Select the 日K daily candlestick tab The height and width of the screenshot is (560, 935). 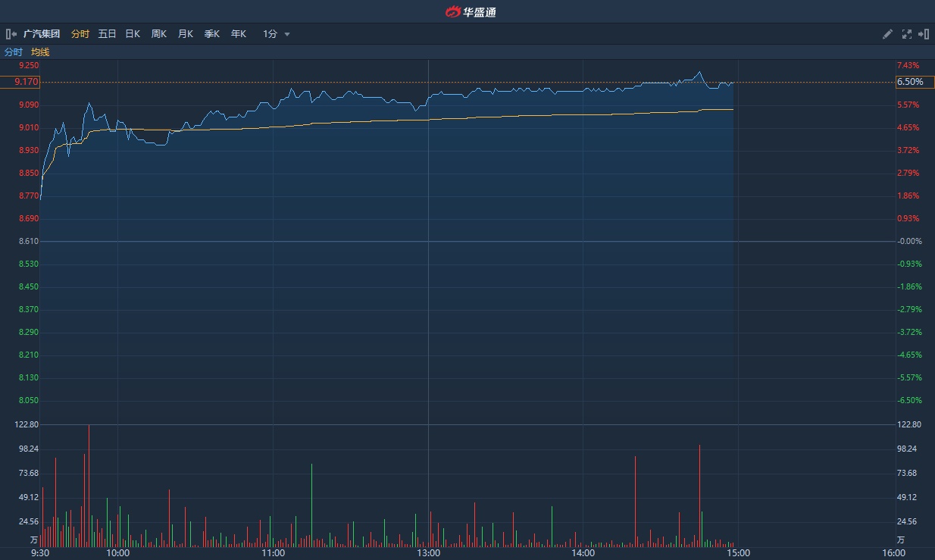133,34
